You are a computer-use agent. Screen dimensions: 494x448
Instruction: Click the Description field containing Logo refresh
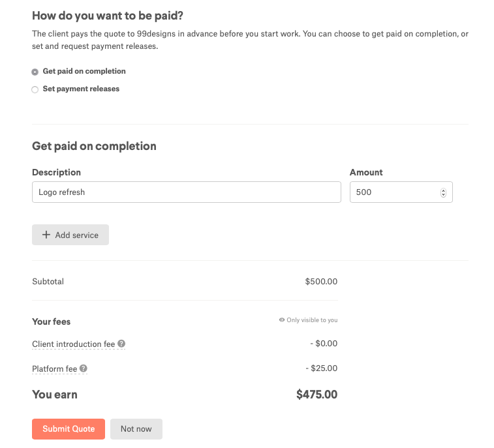click(x=186, y=192)
